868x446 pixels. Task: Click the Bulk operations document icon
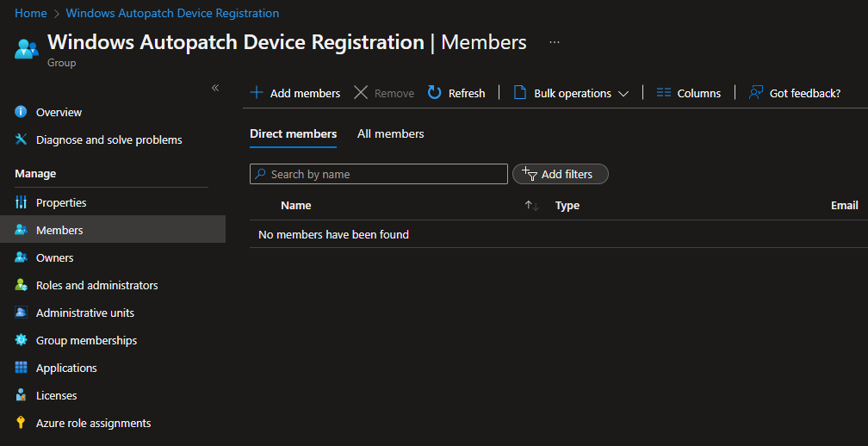click(520, 92)
